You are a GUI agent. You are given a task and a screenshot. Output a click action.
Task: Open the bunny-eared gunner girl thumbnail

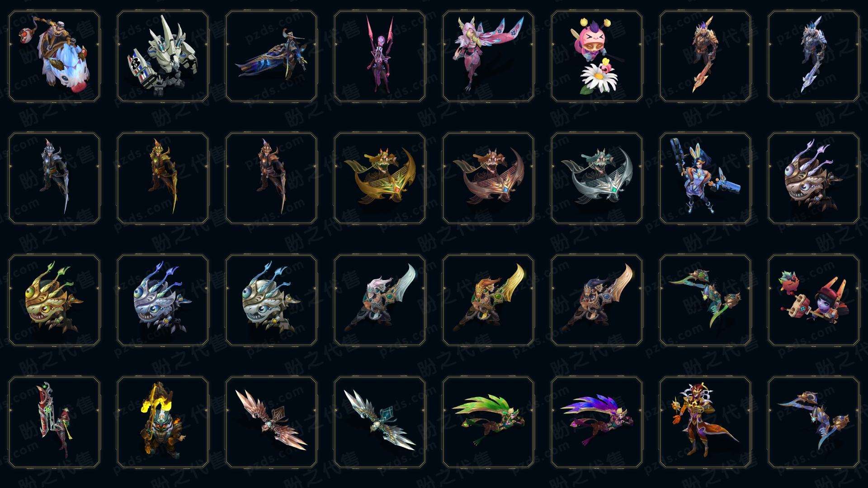705,178
